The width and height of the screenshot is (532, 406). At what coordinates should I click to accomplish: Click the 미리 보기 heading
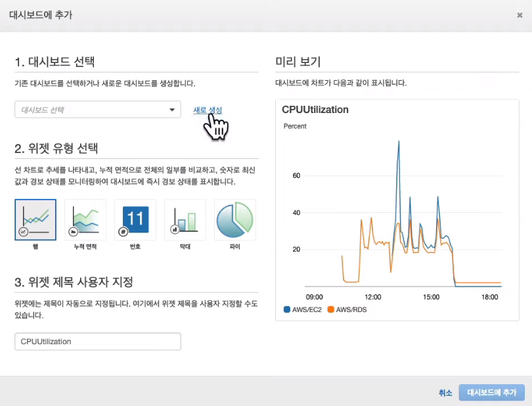pyautogui.click(x=298, y=62)
